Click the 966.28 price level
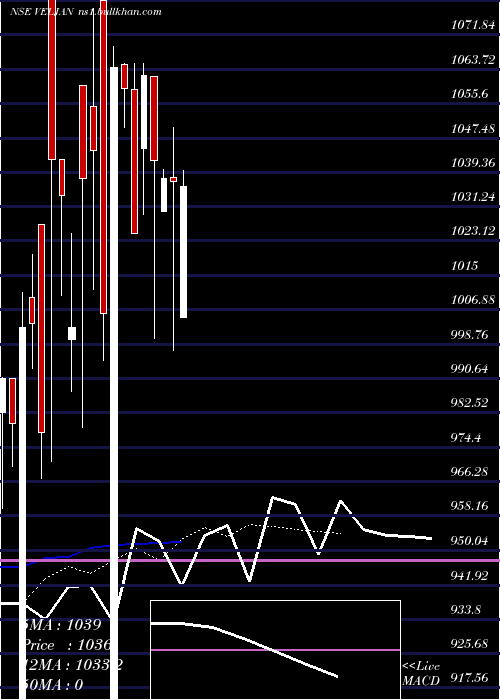This screenshot has height=700, width=500. pos(470,472)
